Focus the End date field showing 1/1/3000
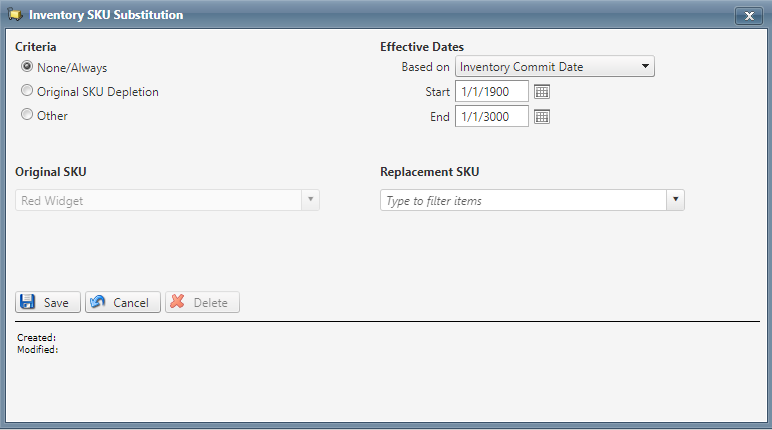772x430 pixels. (x=492, y=117)
